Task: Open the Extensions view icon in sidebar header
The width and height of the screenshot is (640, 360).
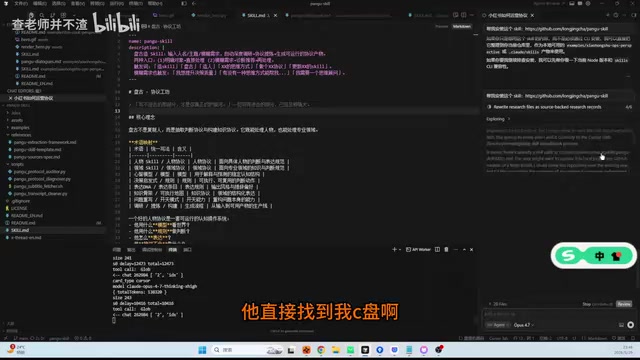Action: (x=63, y=15)
